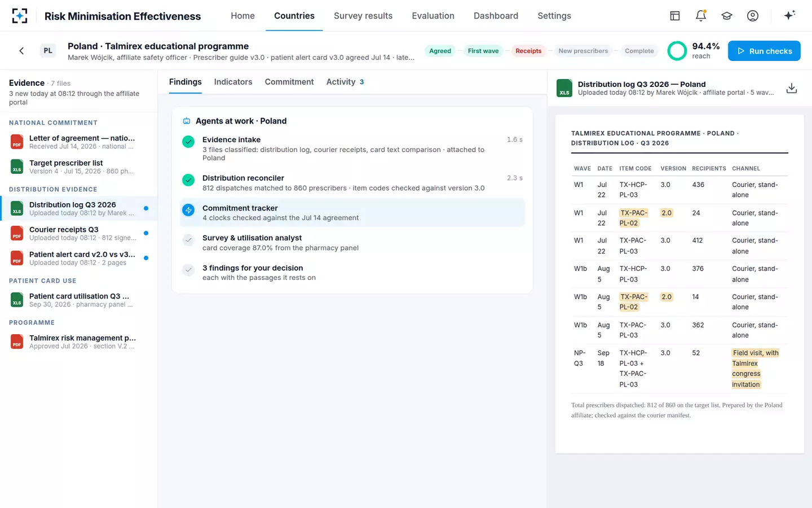Switch to the Indicators tab
Image resolution: width=812 pixels, height=508 pixels.
(233, 82)
